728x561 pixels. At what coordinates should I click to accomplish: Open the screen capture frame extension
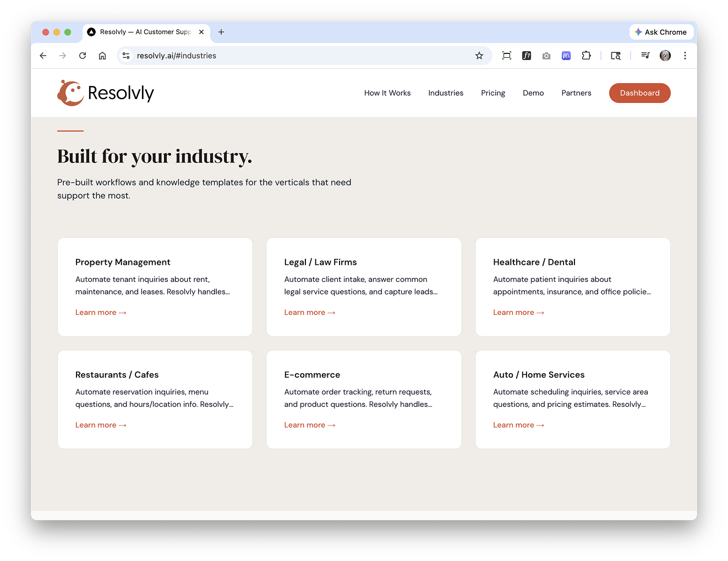pyautogui.click(x=507, y=56)
